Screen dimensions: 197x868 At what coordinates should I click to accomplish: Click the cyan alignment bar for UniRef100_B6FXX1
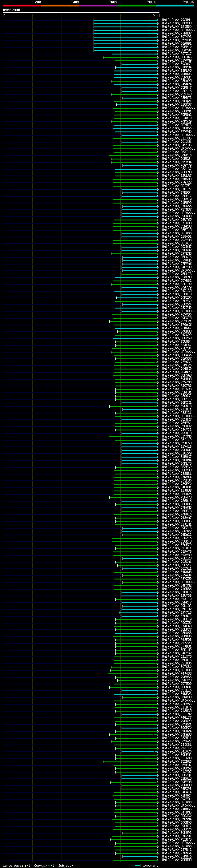140,403
